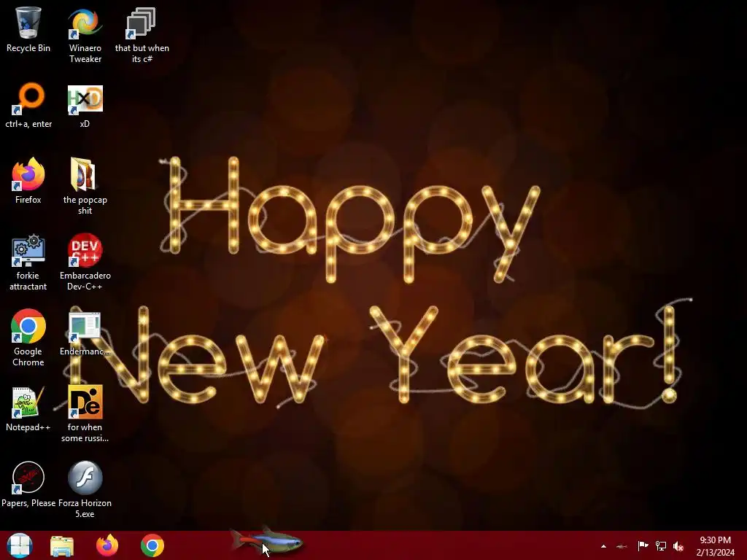Open the network tray icon
Screen dimensions: 747x560
(x=661, y=545)
